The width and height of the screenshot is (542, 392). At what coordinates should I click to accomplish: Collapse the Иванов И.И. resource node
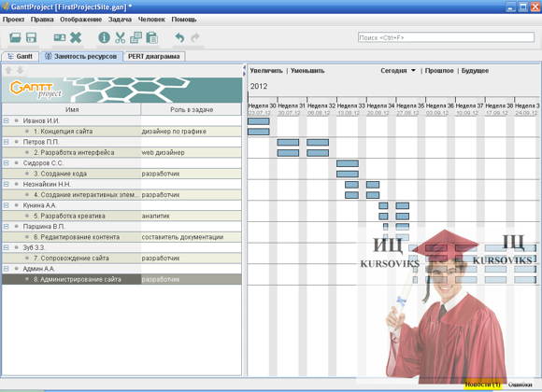point(6,120)
